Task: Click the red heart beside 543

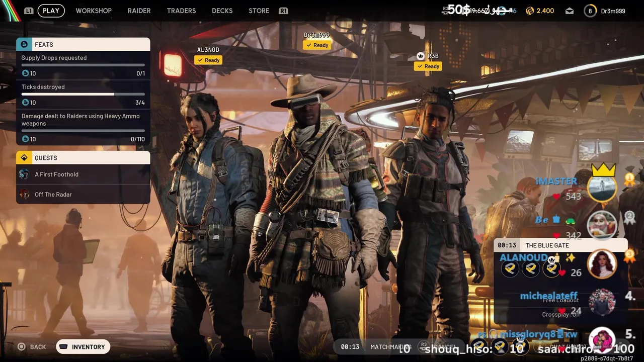Action: click(556, 197)
